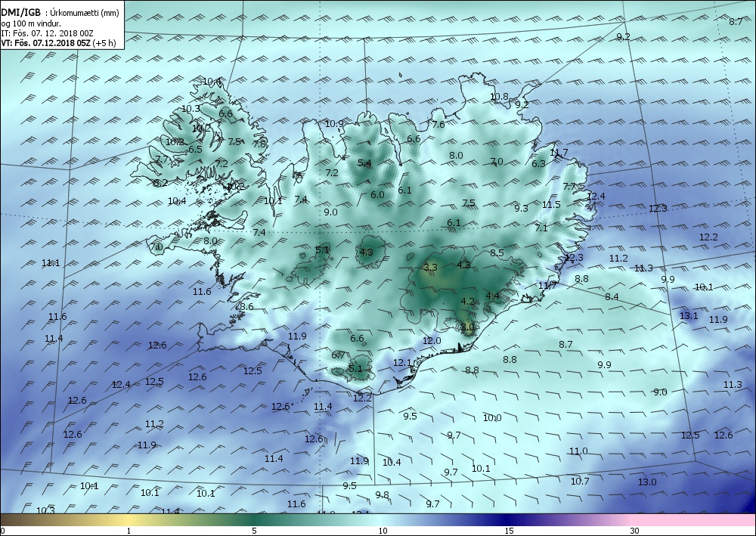Click the map value '4.4'
This screenshot has height=536, width=756.
pyautogui.click(x=493, y=296)
